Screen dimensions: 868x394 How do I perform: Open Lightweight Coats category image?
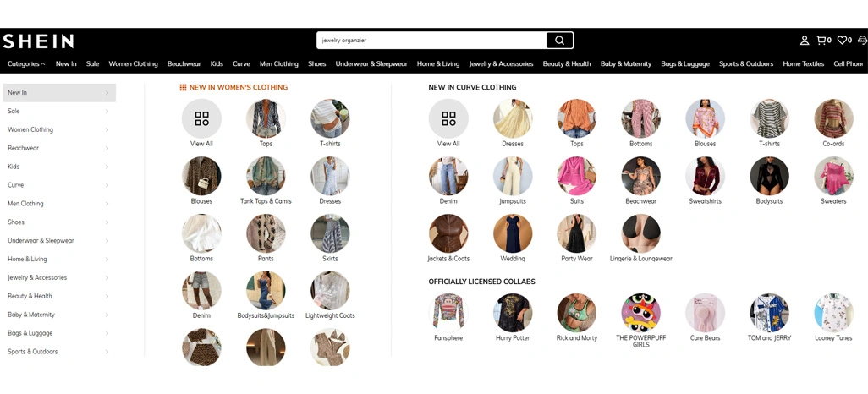pos(330,291)
